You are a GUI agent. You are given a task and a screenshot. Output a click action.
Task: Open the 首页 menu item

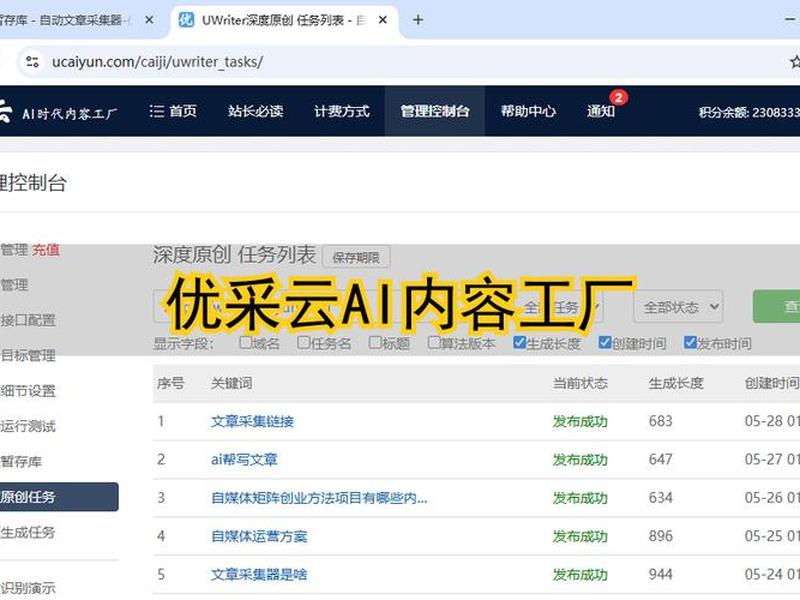point(173,111)
